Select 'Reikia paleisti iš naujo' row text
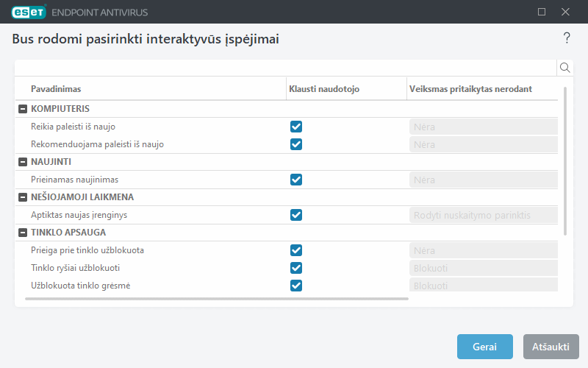Screen dimensions: 588x368 coord(73,127)
